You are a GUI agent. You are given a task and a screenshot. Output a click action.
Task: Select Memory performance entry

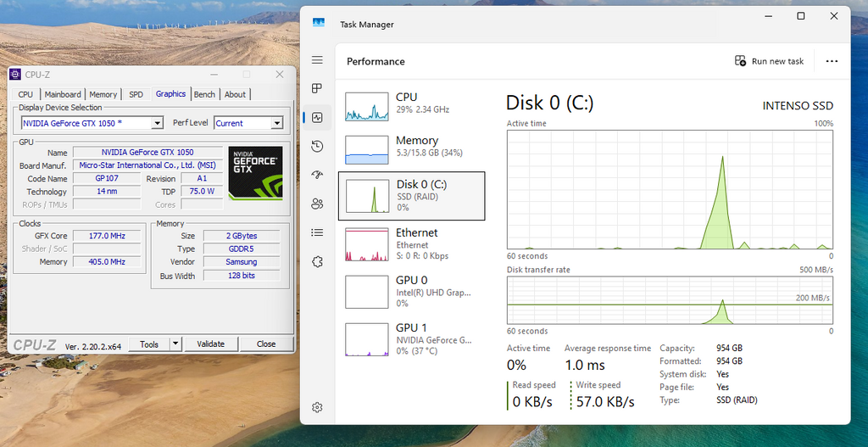(411, 150)
